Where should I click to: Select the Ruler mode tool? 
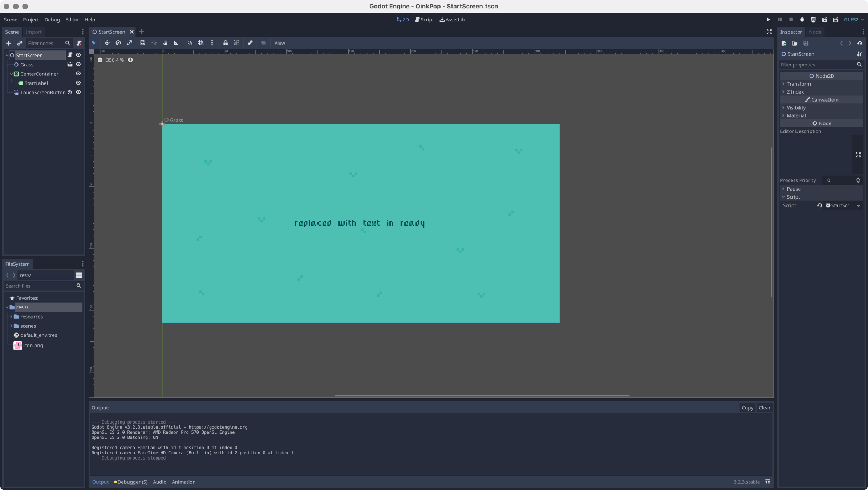(x=176, y=43)
